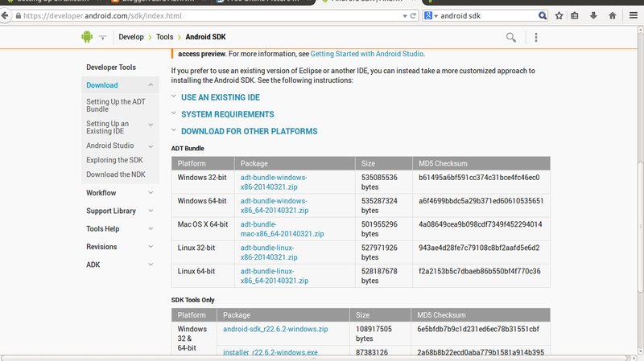Toggle DOWNLOAD FOR OTHER PLATFORMS section
The height and width of the screenshot is (361, 644).
point(249,131)
